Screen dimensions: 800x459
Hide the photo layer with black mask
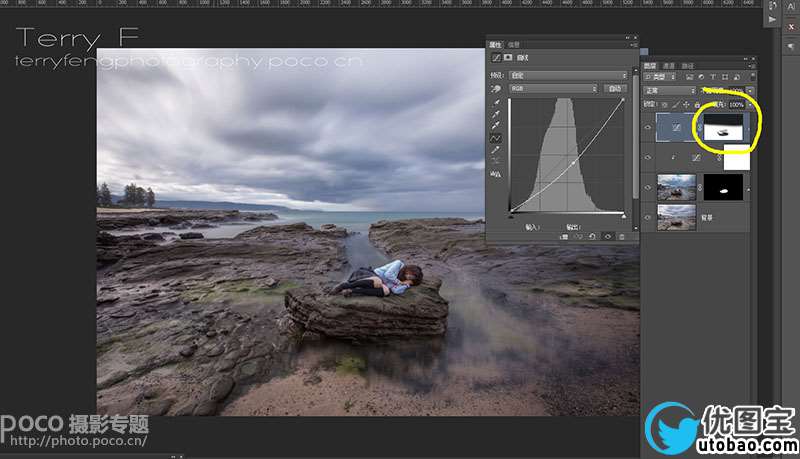click(648, 187)
